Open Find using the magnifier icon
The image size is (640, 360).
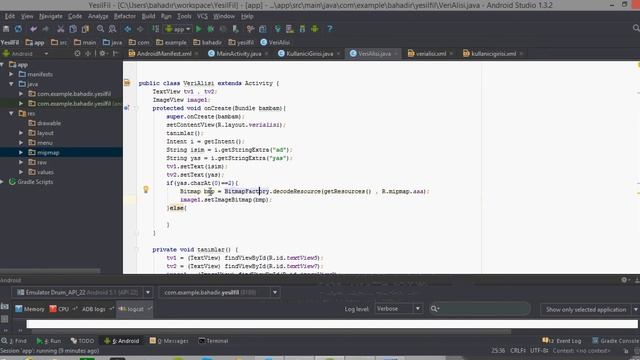(100, 29)
